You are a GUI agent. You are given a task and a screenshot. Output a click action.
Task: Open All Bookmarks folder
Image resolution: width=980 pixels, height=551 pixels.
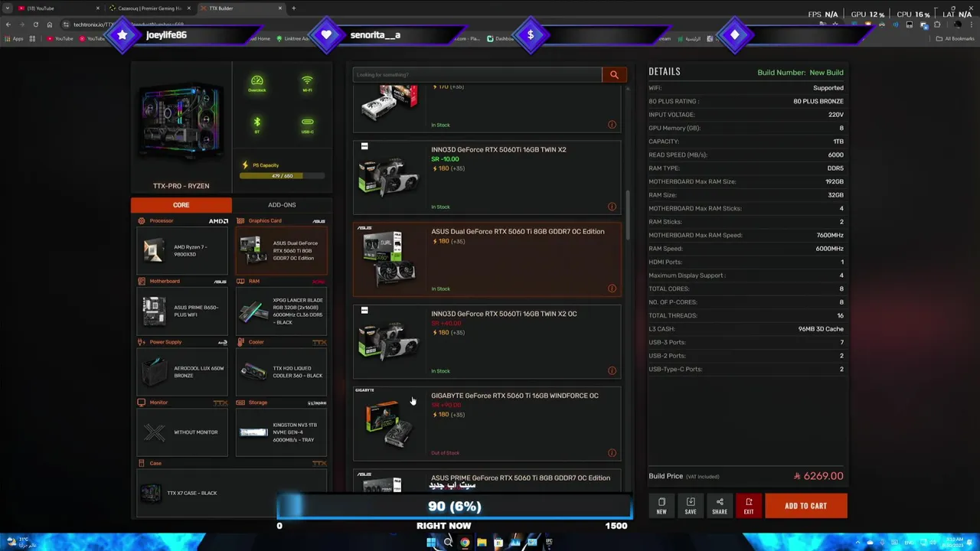[956, 39]
